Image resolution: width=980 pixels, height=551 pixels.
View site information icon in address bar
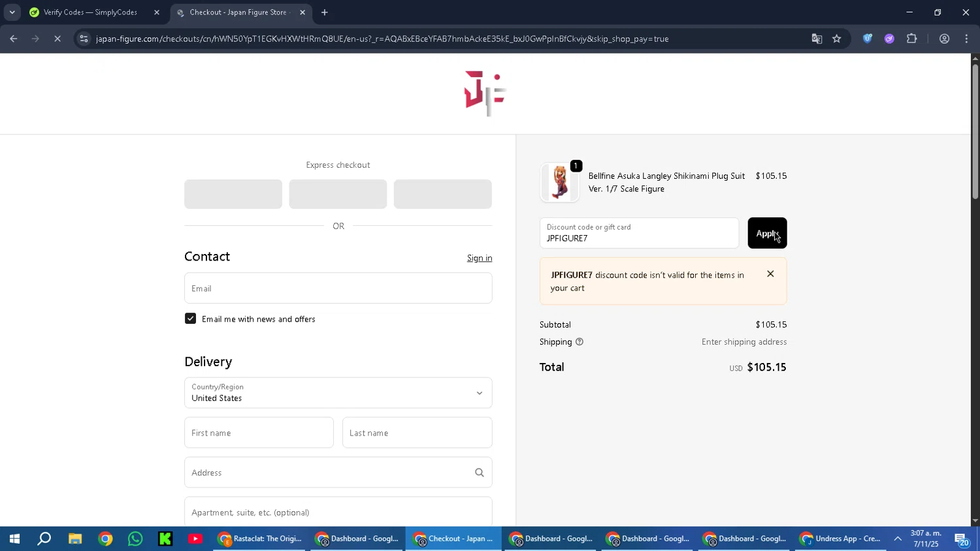84,39
